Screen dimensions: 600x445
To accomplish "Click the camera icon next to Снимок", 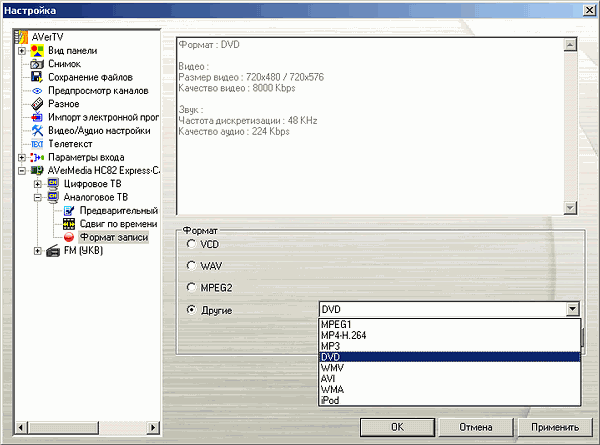I will point(38,63).
